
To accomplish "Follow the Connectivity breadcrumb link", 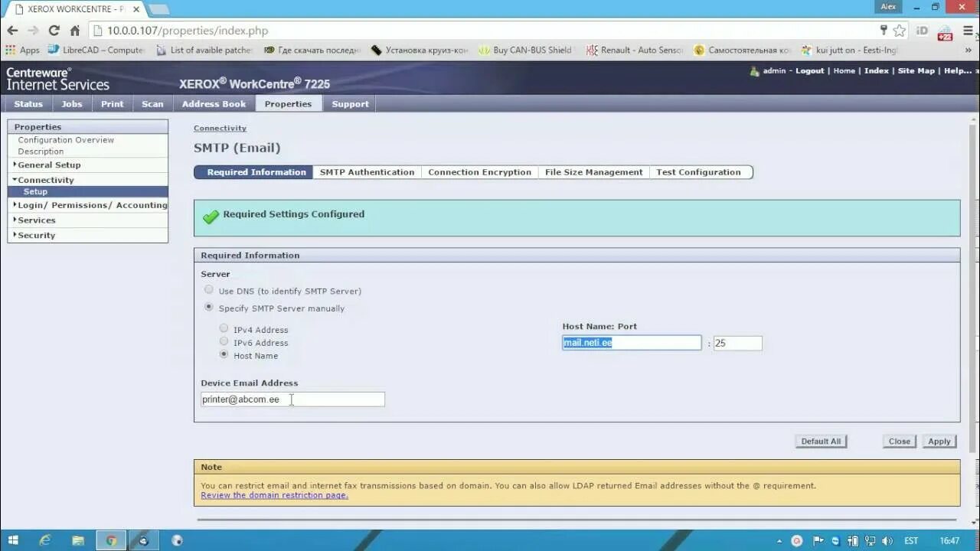I will (220, 128).
